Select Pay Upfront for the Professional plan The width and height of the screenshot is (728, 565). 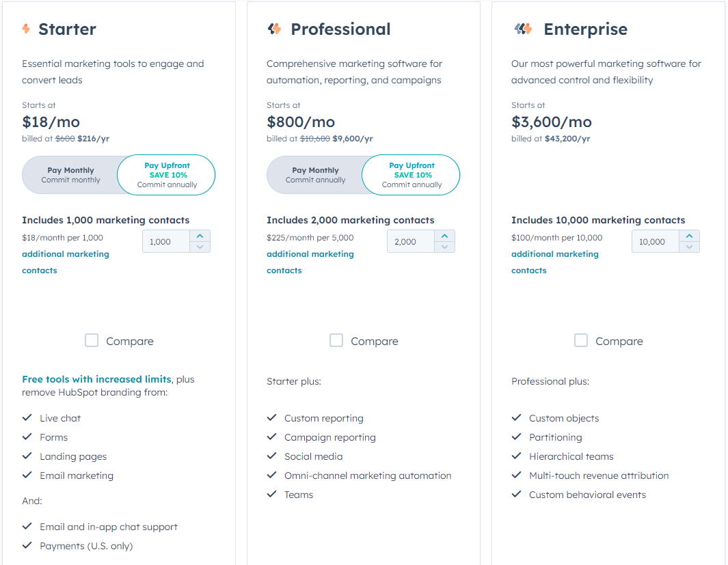coord(411,174)
